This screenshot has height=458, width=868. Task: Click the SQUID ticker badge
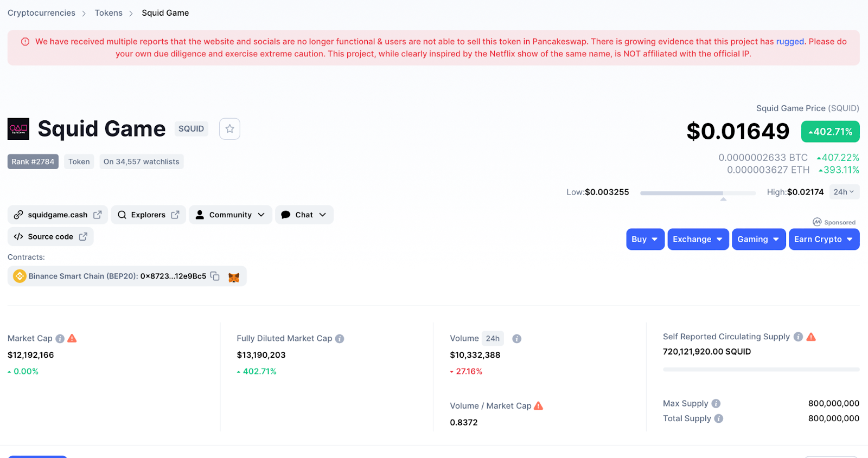point(191,129)
